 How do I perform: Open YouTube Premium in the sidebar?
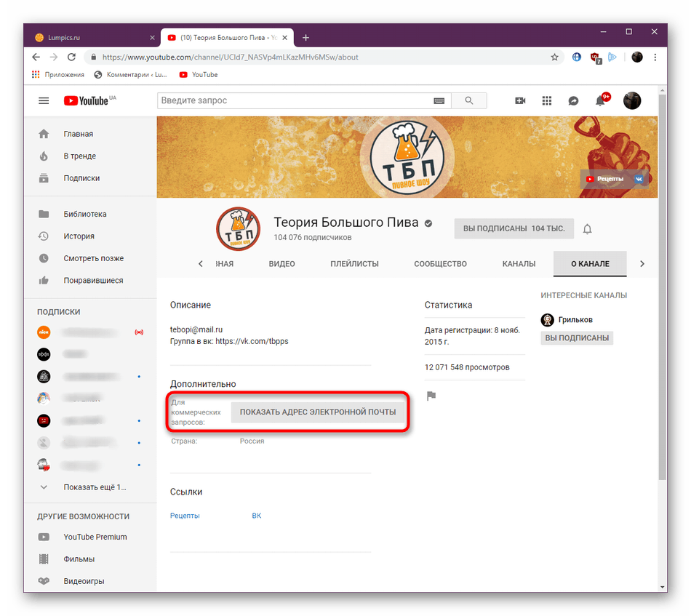[x=90, y=537]
